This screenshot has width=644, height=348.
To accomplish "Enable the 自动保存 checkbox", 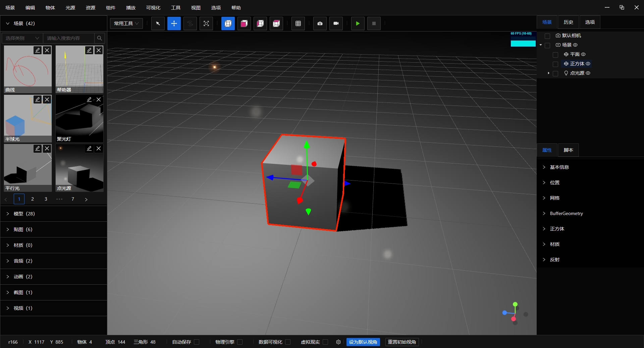I will pyautogui.click(x=197, y=342).
